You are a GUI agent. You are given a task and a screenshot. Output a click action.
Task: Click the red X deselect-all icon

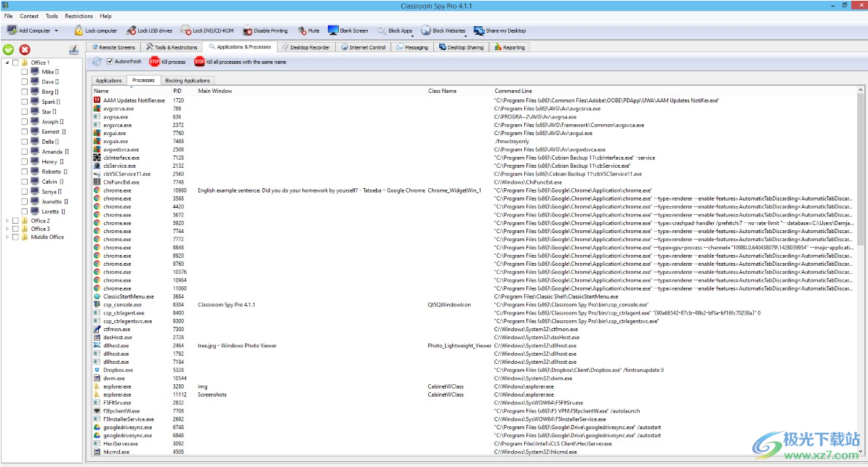click(25, 50)
